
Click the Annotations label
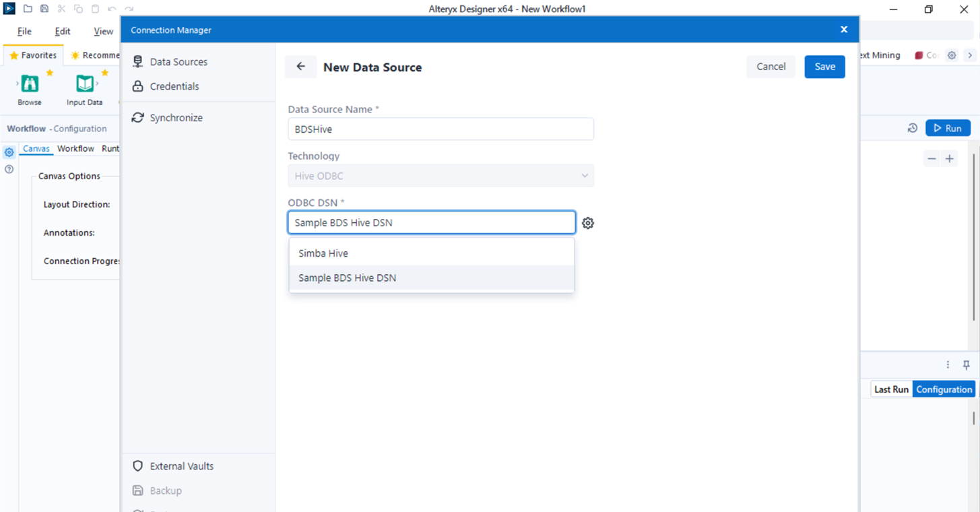(x=69, y=232)
